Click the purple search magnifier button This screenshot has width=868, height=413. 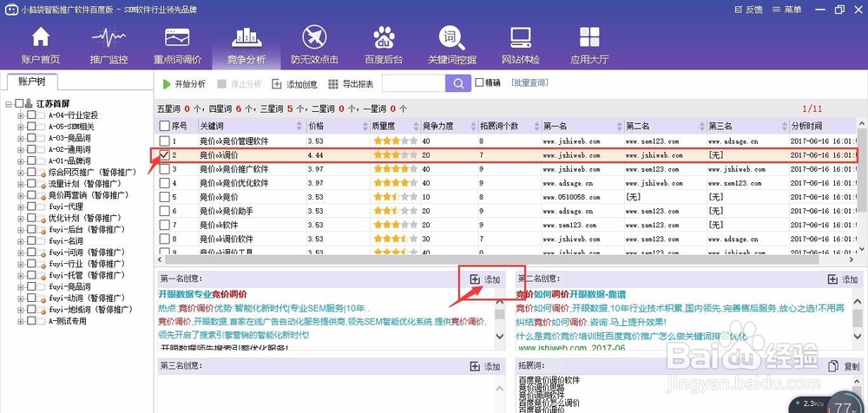click(x=457, y=83)
